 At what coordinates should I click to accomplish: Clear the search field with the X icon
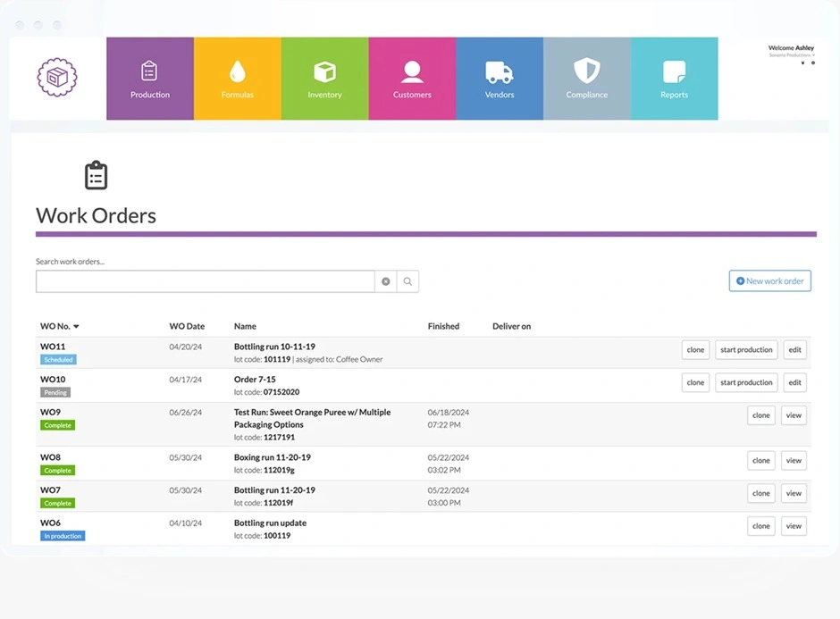386,281
